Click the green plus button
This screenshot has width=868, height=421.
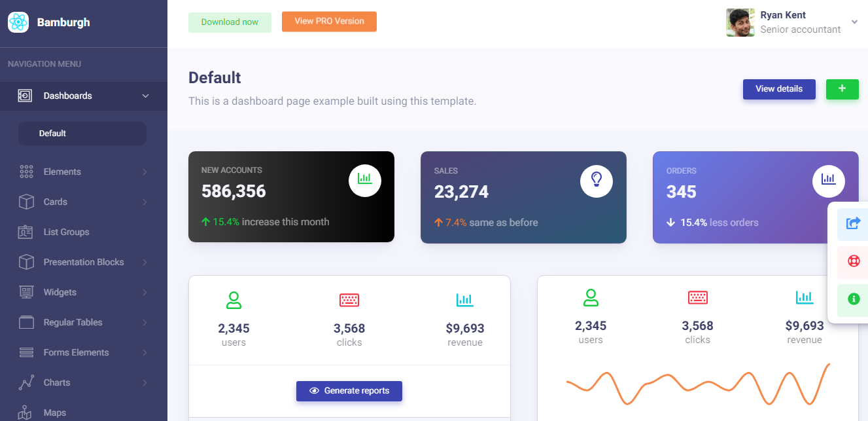pos(842,89)
